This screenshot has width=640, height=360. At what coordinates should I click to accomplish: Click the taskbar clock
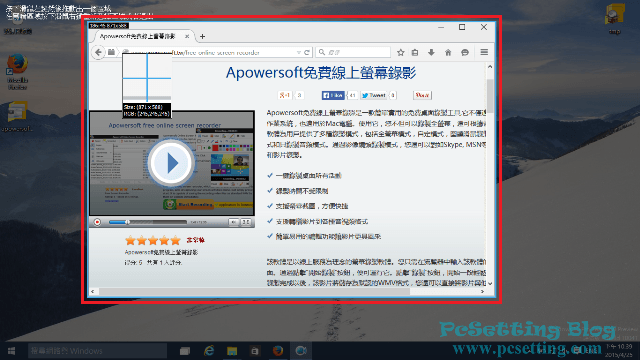[x=620, y=351]
